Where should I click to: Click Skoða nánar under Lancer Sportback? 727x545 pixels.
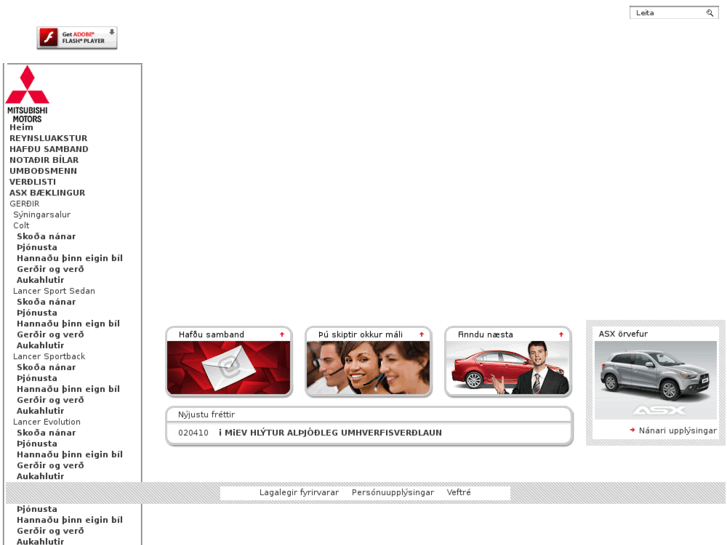[46, 367]
